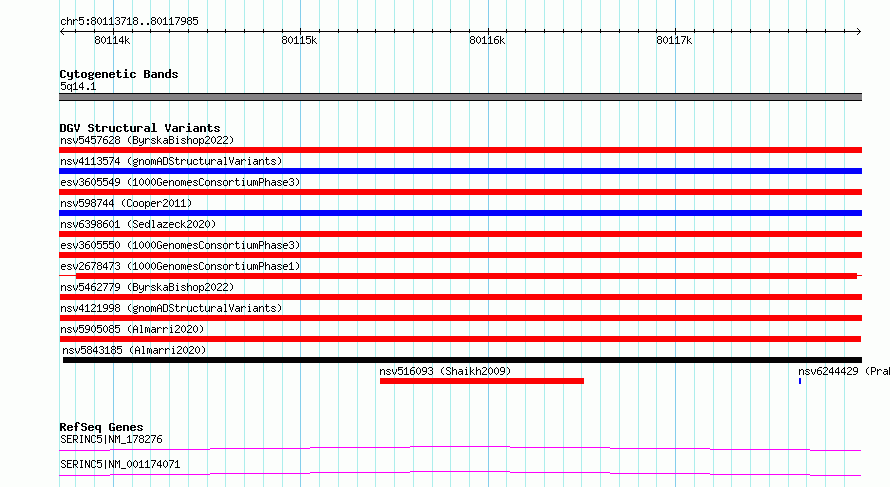Viewport: 890px width, 487px height.
Task: Click the gray 5q14.1 cytogenetic band bar
Action: click(x=460, y=97)
